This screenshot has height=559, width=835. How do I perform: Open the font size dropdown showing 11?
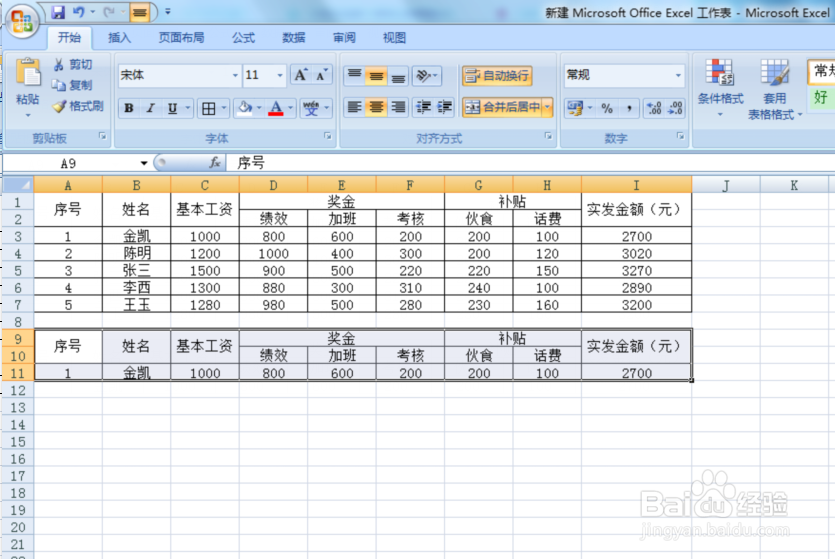click(x=280, y=76)
